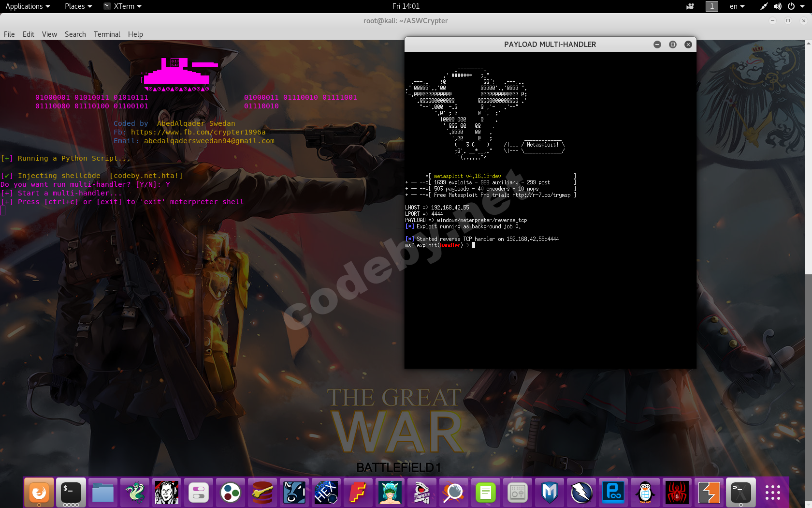Click the 'Start a multi-handler...' line
The width and height of the screenshot is (812, 508).
pos(61,193)
